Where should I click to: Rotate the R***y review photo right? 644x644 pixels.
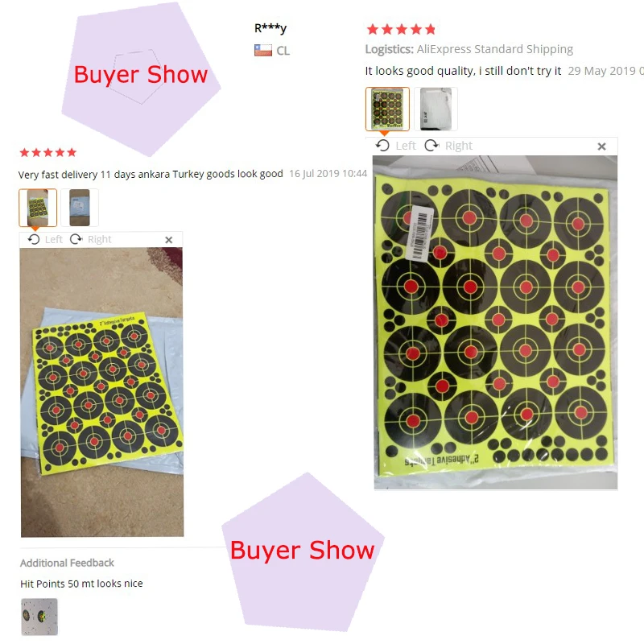pyautogui.click(x=448, y=146)
